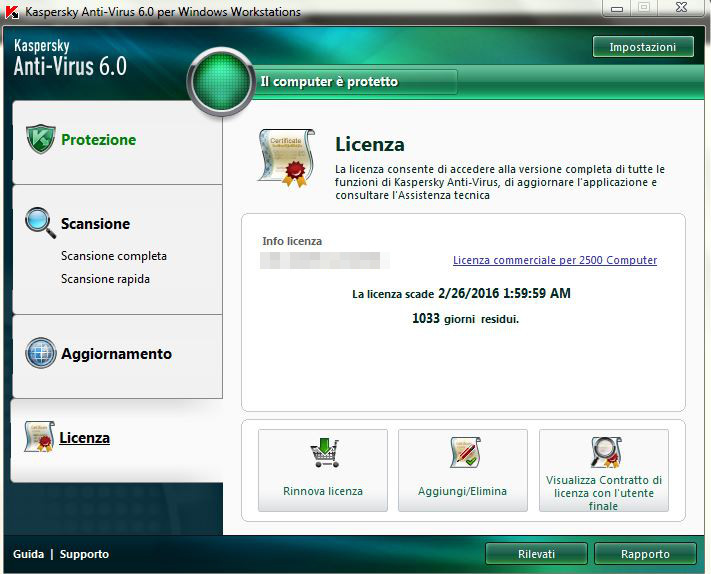Open Impostazioni settings

coord(643,47)
